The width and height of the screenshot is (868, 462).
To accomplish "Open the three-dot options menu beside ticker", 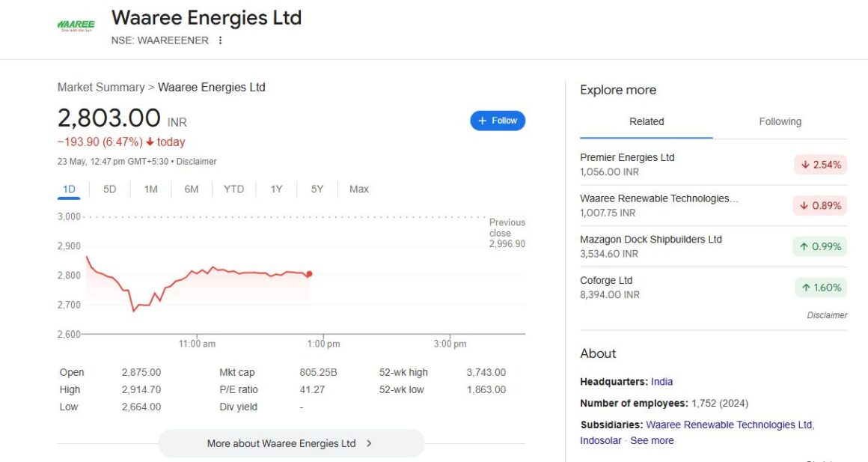I will pyautogui.click(x=220, y=40).
